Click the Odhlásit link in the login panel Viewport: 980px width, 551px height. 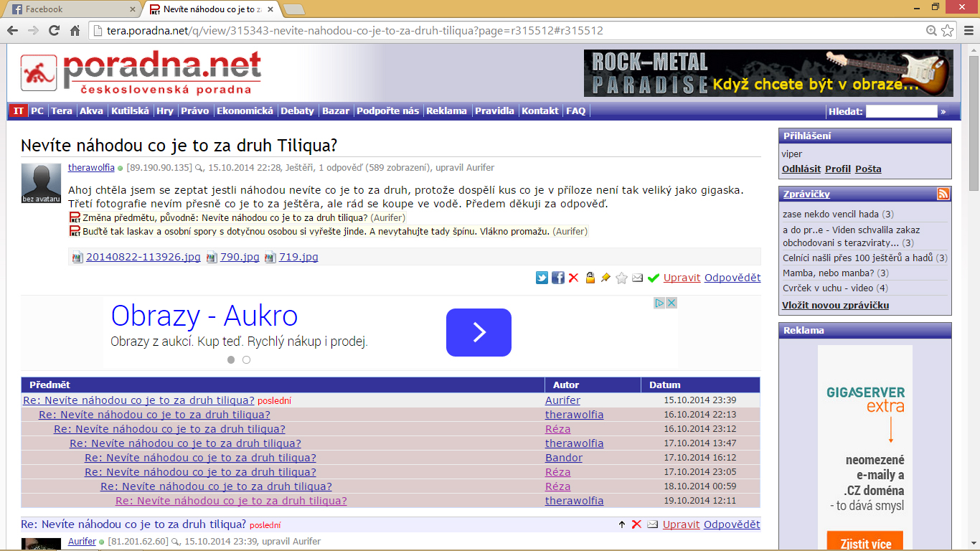pyautogui.click(x=801, y=169)
